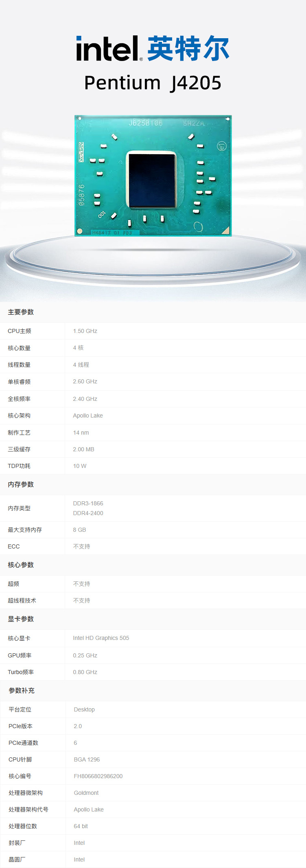Click the 核心数量 label
Image resolution: width=306 pixels, height=868 pixels.
point(19,348)
